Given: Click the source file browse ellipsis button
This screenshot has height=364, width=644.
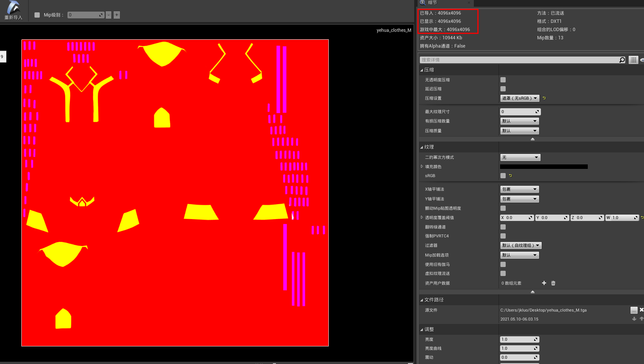Looking at the screenshot, I should 634,310.
